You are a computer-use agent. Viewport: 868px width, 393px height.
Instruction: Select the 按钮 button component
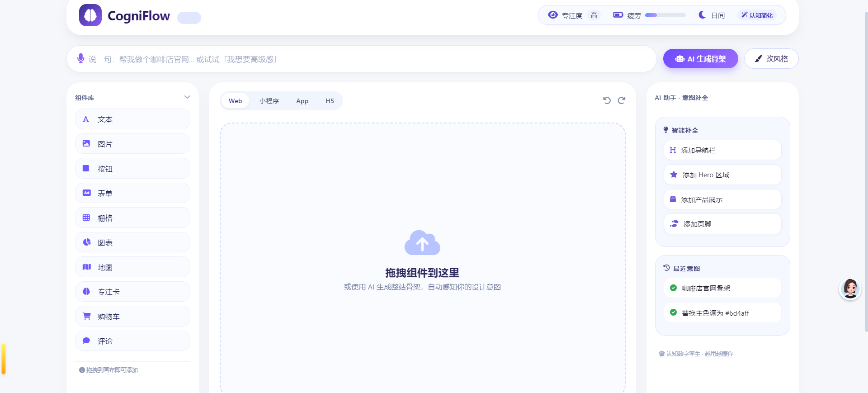coord(132,168)
